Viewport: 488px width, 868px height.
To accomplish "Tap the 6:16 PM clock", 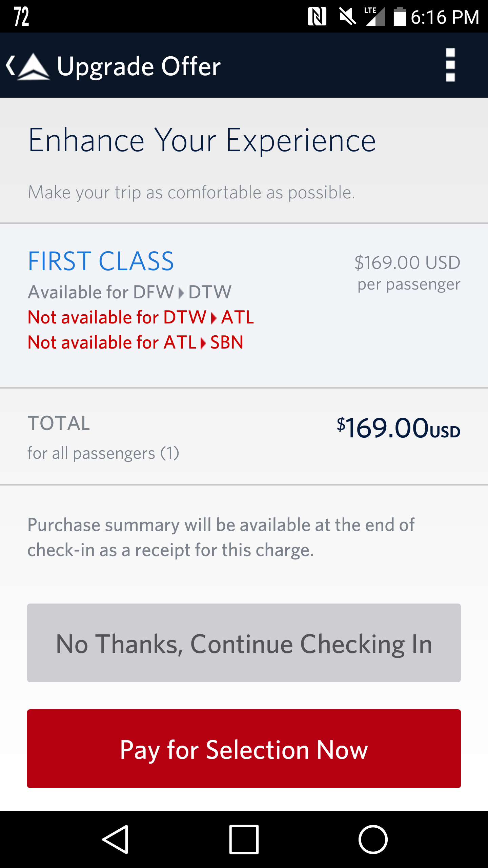I will click(x=445, y=17).
